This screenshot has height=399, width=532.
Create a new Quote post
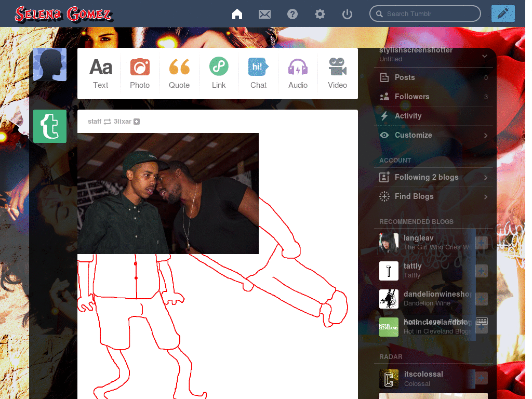[179, 73]
